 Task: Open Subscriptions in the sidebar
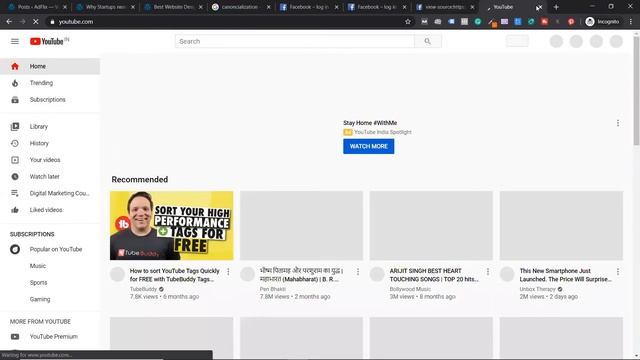(50, 100)
